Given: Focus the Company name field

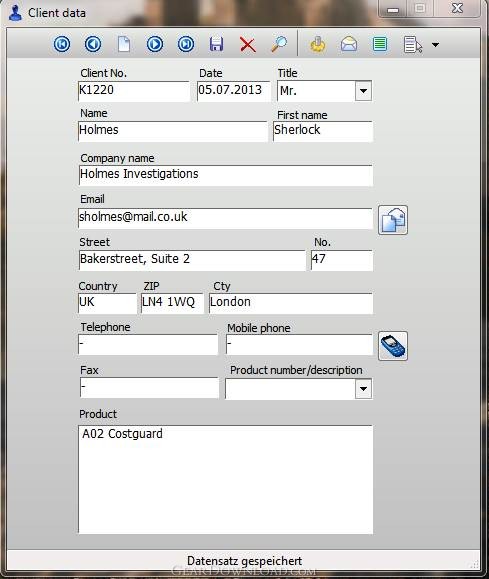Looking at the screenshot, I should (x=226, y=175).
